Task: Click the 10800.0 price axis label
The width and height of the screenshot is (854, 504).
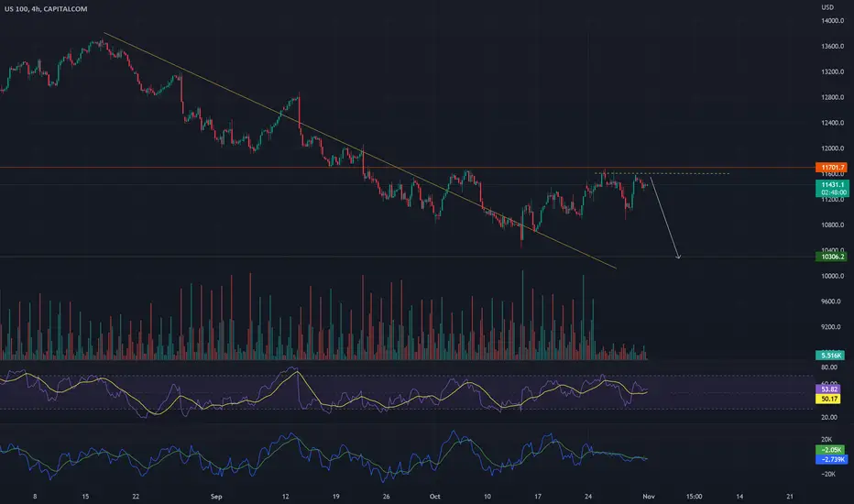Action: 833,225
